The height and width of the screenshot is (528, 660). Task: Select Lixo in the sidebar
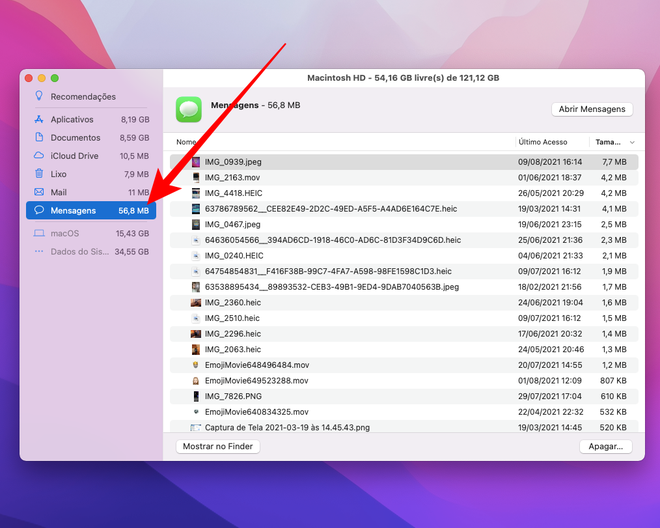(91, 173)
